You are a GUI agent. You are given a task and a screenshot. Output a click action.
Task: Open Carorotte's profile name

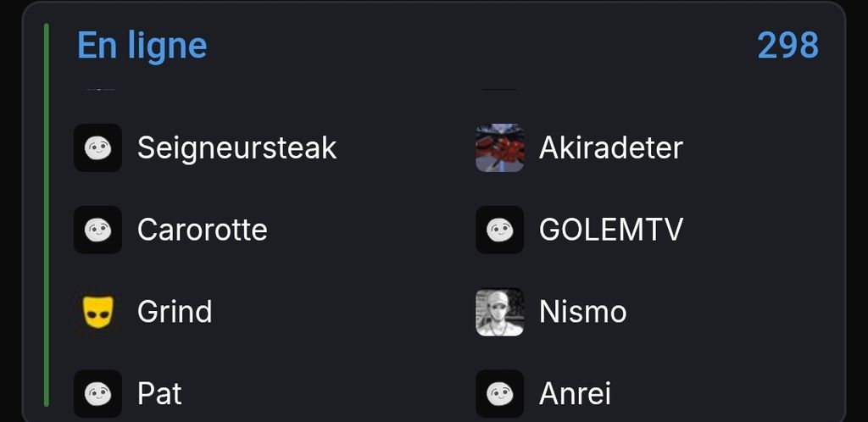(x=202, y=230)
